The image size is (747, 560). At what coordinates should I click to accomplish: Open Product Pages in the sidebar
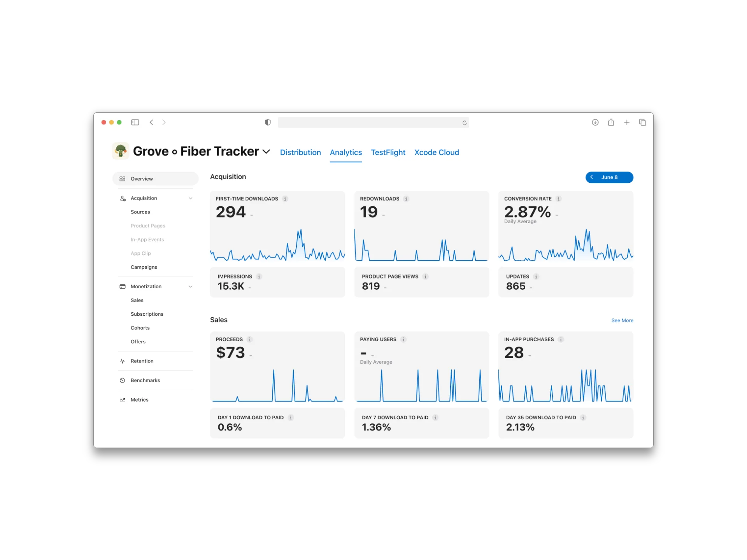point(148,226)
